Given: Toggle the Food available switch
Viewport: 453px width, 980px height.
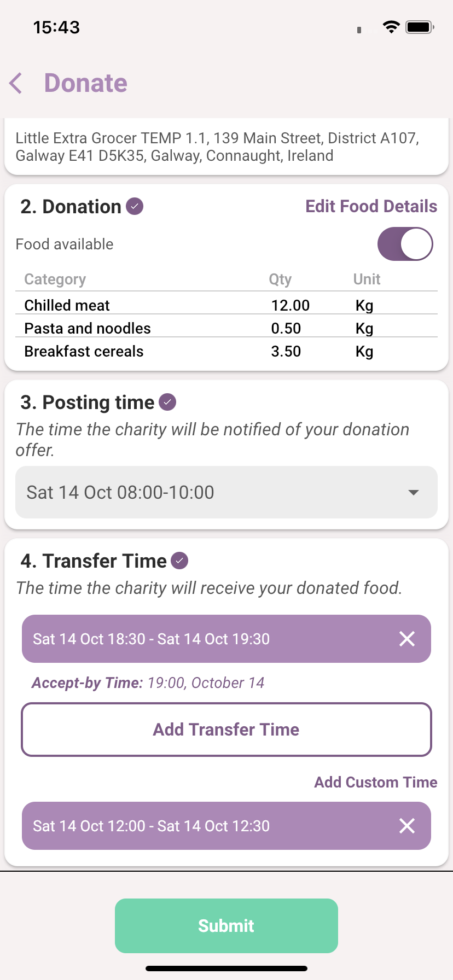Looking at the screenshot, I should coord(405,244).
